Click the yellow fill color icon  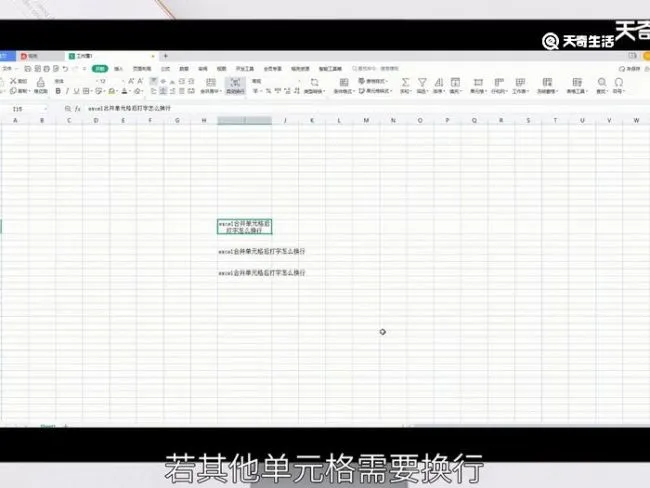click(112, 91)
